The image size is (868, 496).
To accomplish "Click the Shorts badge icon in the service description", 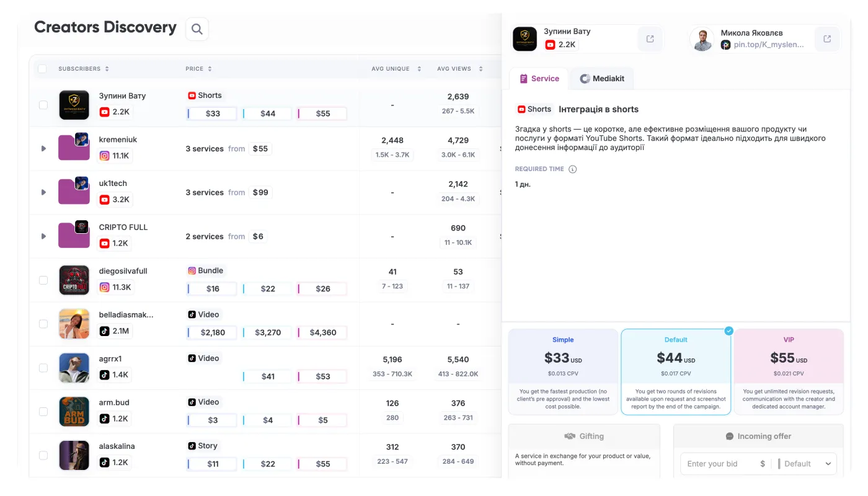I will click(523, 109).
